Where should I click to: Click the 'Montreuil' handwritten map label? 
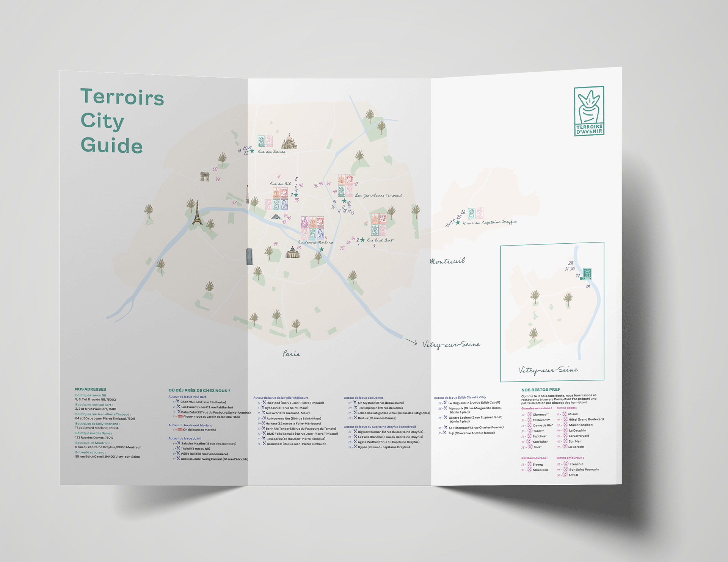pyautogui.click(x=447, y=261)
